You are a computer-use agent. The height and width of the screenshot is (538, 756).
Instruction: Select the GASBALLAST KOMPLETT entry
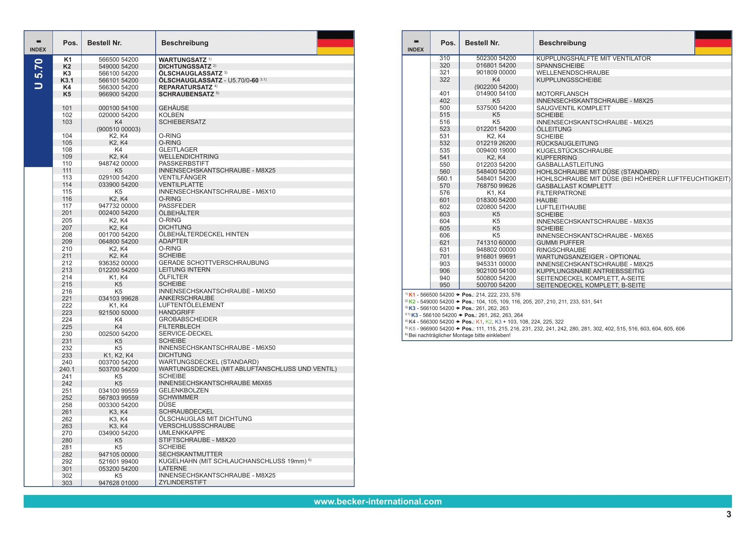pos(574,186)
